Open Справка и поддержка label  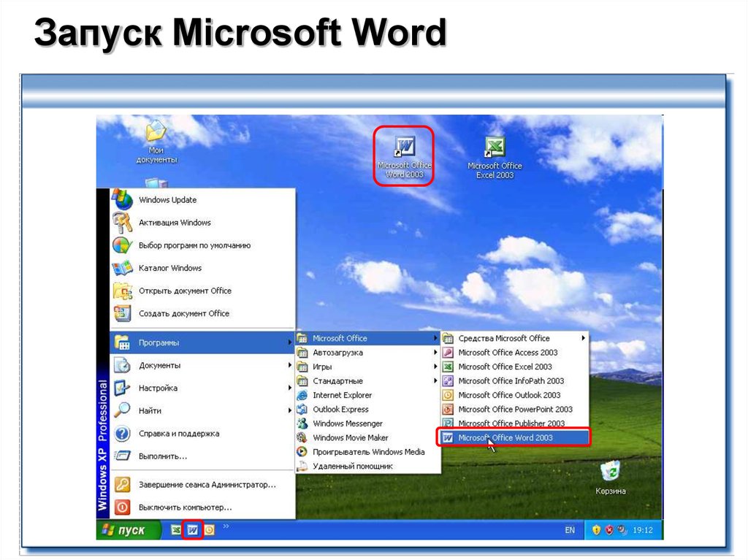179,434
